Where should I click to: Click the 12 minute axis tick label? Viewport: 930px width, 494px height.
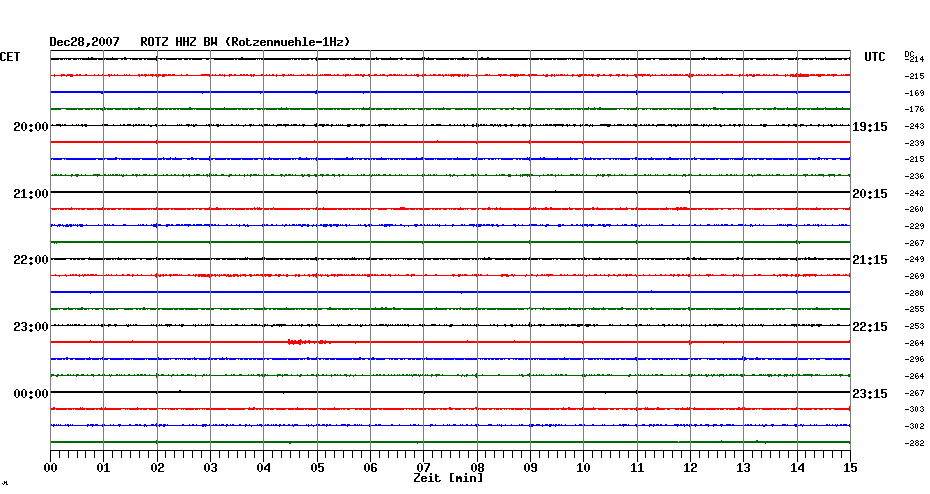(690, 468)
